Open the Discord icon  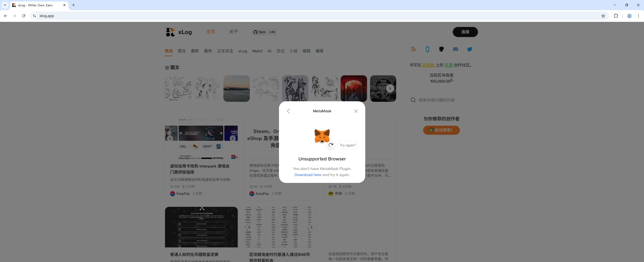click(456, 49)
